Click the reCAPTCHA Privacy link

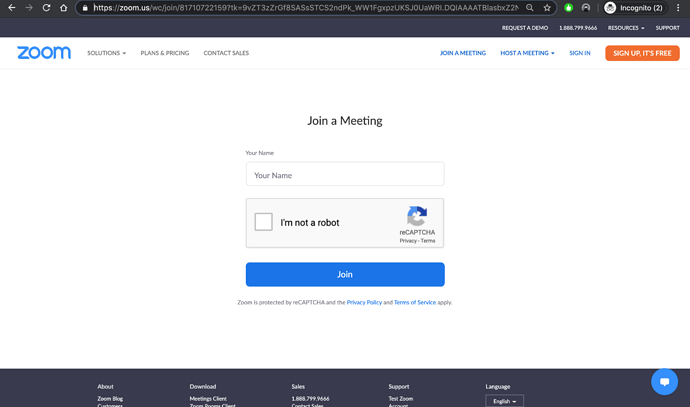click(x=408, y=241)
